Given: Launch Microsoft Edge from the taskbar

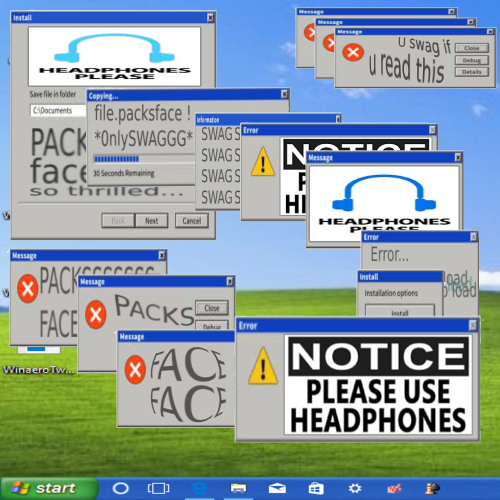Looking at the screenshot, I should tap(200, 488).
